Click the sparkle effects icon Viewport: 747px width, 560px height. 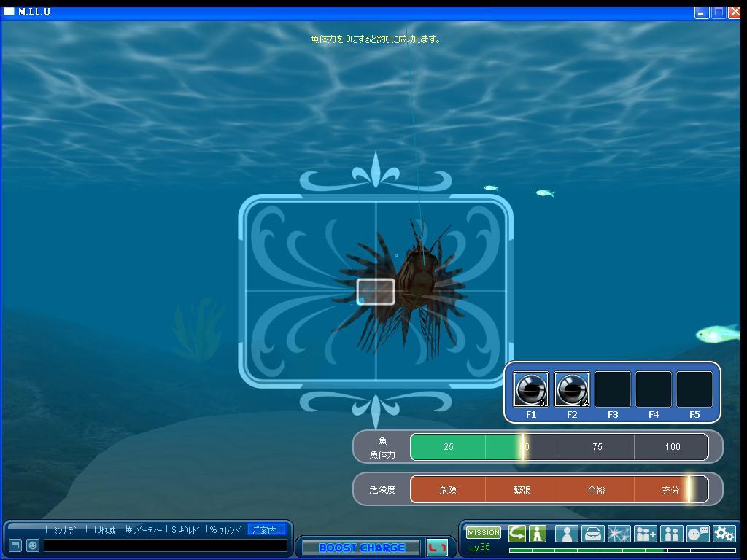point(619,534)
